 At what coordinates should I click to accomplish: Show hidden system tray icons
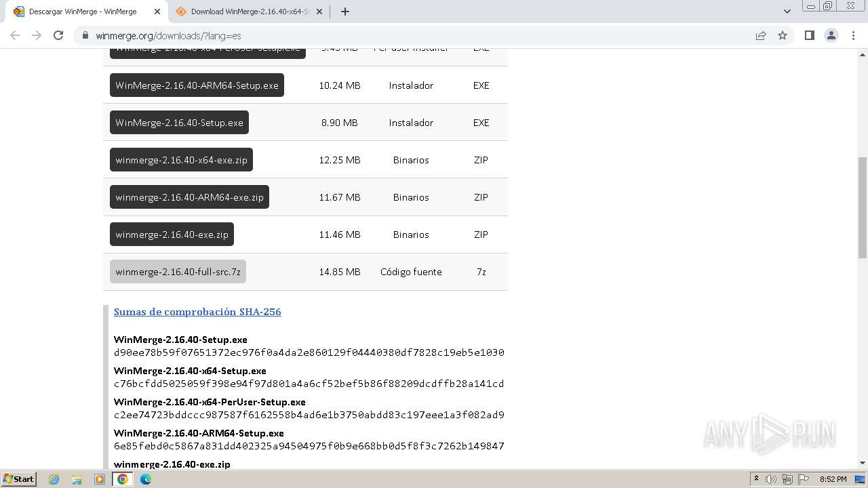click(756, 479)
